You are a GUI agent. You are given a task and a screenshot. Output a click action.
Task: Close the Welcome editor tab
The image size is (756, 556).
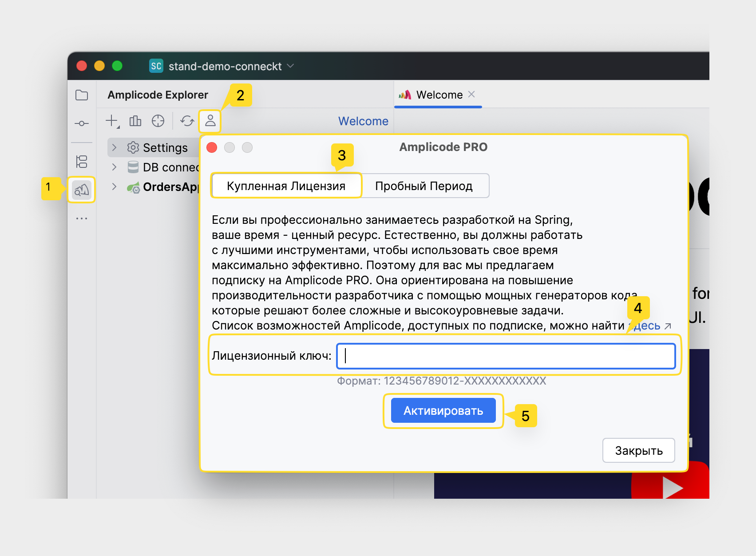[471, 94]
